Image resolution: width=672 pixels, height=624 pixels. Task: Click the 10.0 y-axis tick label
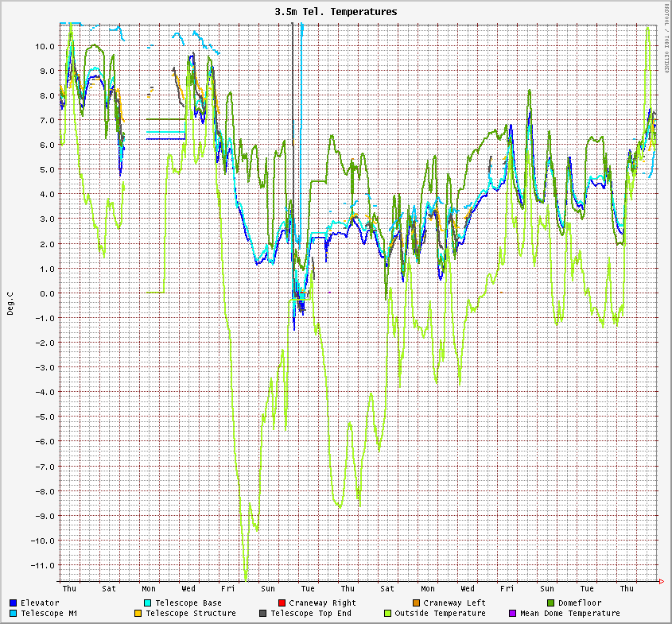45,46
